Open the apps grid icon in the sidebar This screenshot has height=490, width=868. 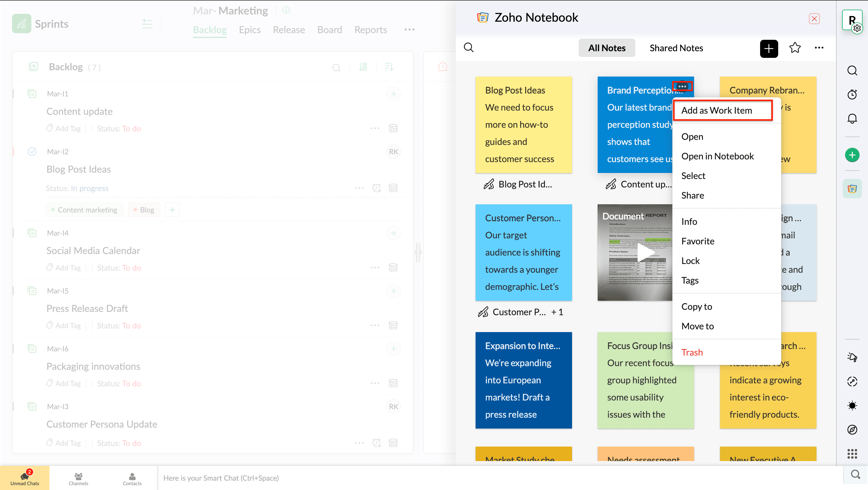pos(852,454)
